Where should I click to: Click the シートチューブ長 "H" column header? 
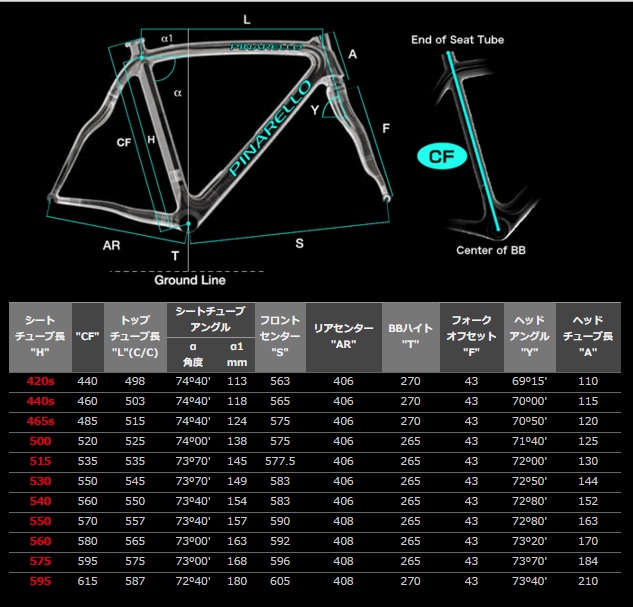pos(40,337)
